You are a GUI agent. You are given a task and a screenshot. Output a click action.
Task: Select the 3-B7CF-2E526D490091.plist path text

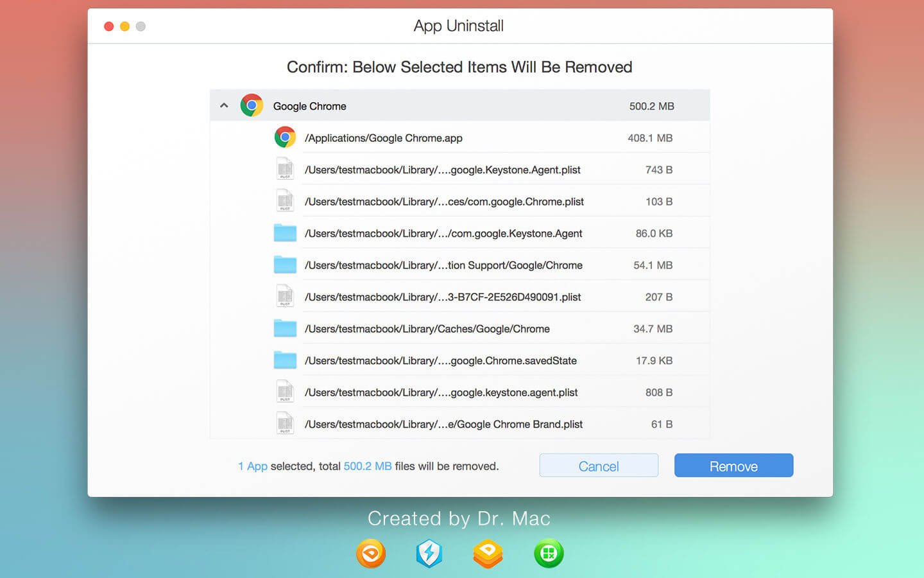pyautogui.click(x=443, y=297)
